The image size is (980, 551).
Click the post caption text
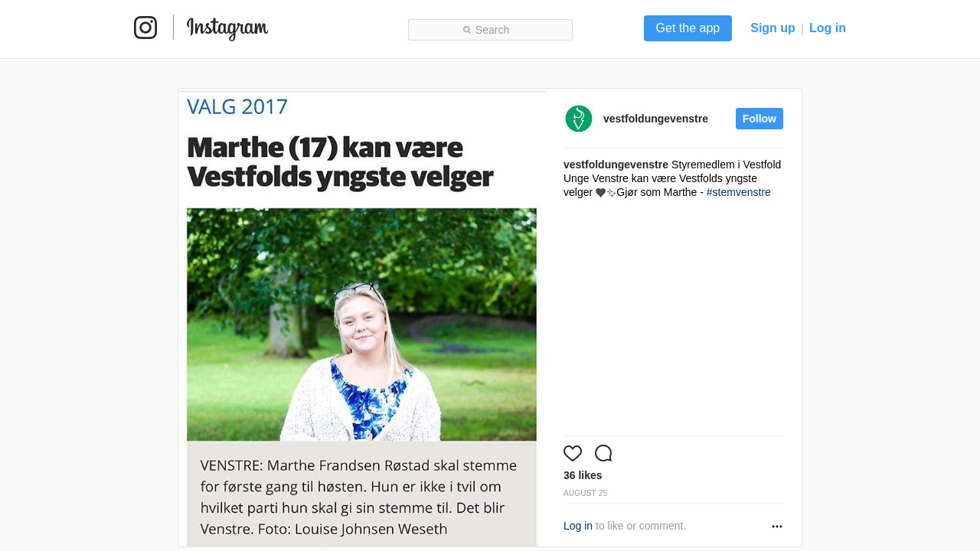click(x=672, y=178)
